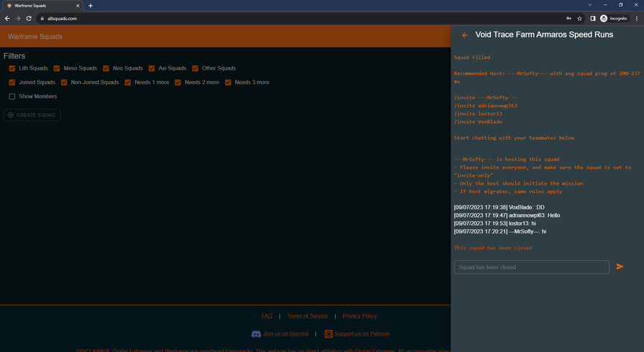This screenshot has height=352, width=644.
Task: Follow the Join us on Discord link
Action: pos(285,334)
